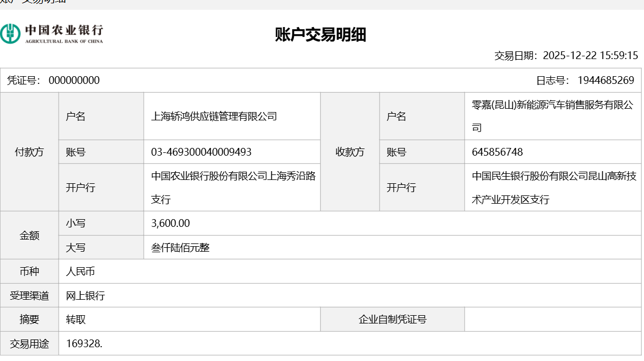644x361 pixels.
Task: Click the 收款方 label cell
Action: pyautogui.click(x=350, y=152)
